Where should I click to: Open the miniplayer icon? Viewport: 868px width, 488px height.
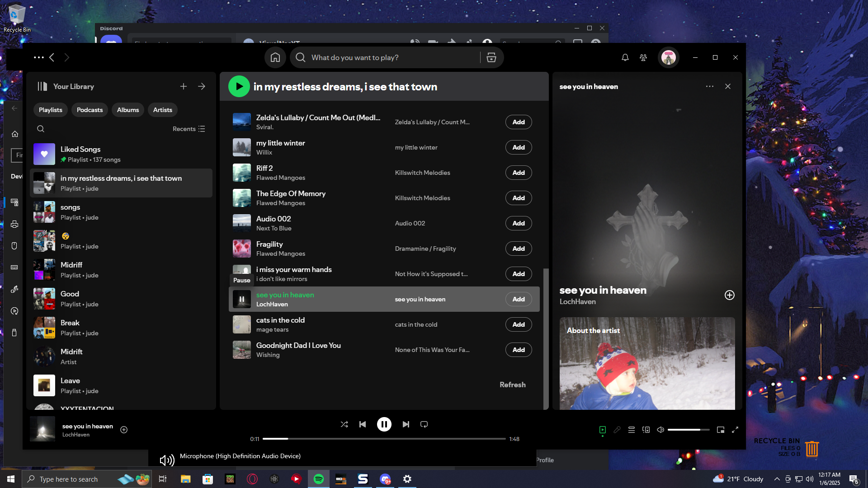721,430
